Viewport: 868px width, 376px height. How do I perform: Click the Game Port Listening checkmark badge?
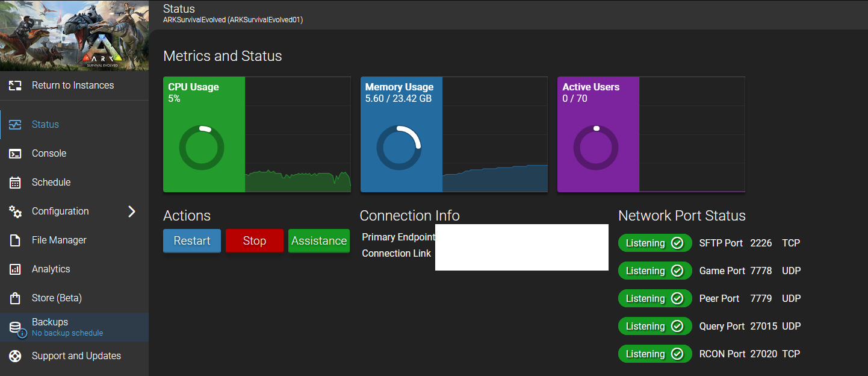[655, 271]
